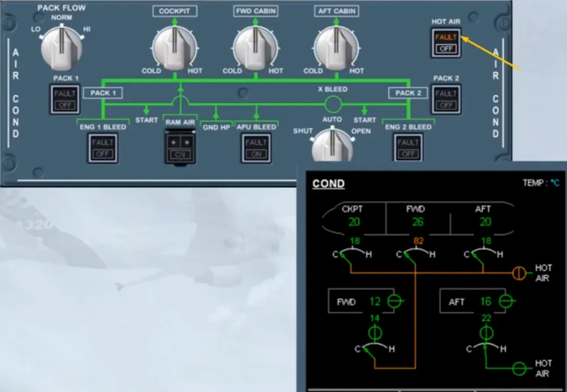
Task: Click the CKPT zone temperature 20
Action: (x=354, y=222)
